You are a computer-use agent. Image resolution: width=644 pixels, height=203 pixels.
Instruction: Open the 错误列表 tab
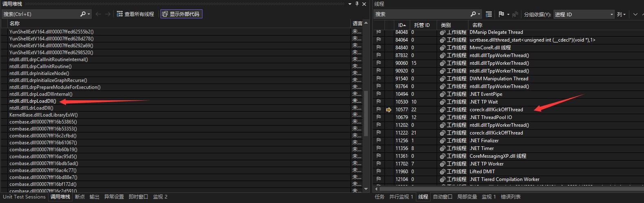511,197
